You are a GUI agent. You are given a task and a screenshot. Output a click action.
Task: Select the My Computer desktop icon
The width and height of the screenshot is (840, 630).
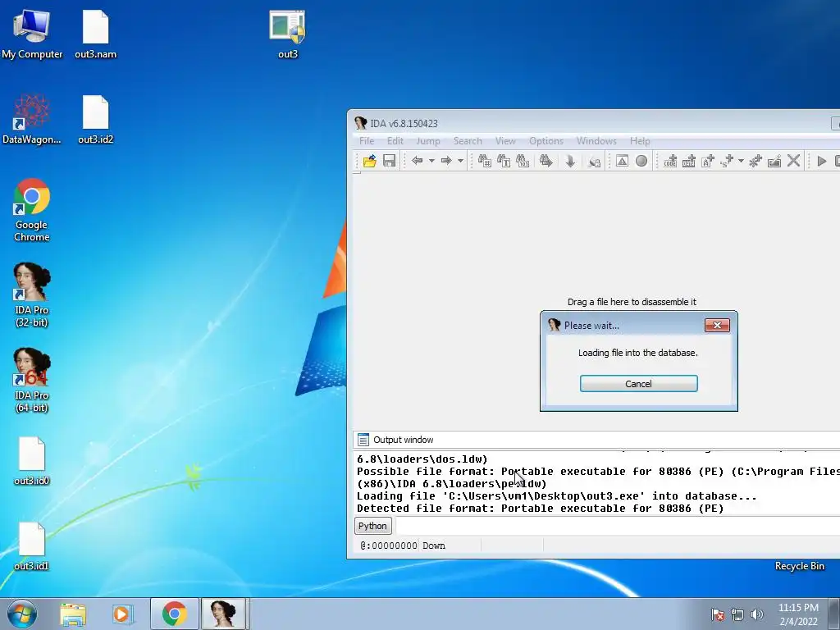point(32,34)
